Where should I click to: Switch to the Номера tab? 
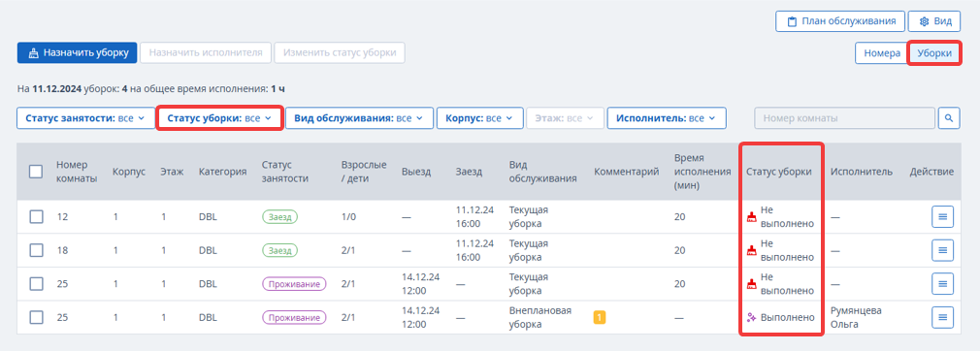(x=882, y=53)
